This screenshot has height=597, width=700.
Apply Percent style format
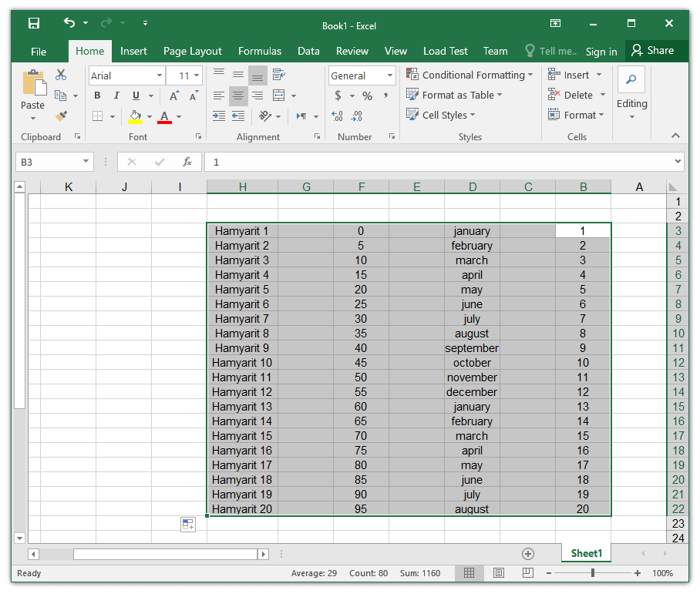(x=368, y=96)
